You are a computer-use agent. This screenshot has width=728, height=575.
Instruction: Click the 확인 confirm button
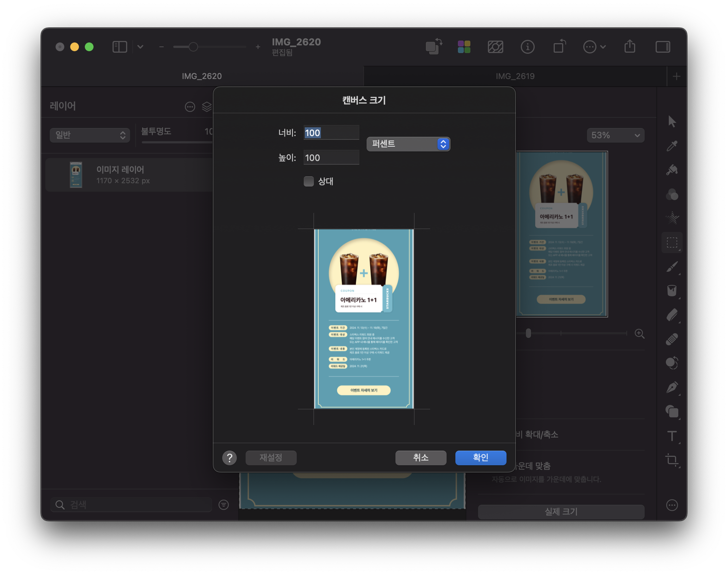[481, 458]
